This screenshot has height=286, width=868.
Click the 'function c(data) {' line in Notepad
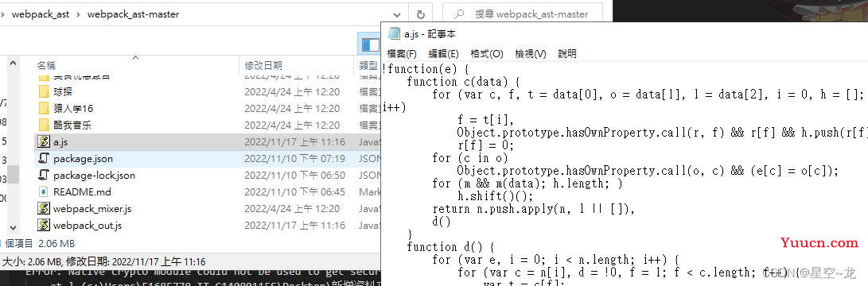[463, 81]
